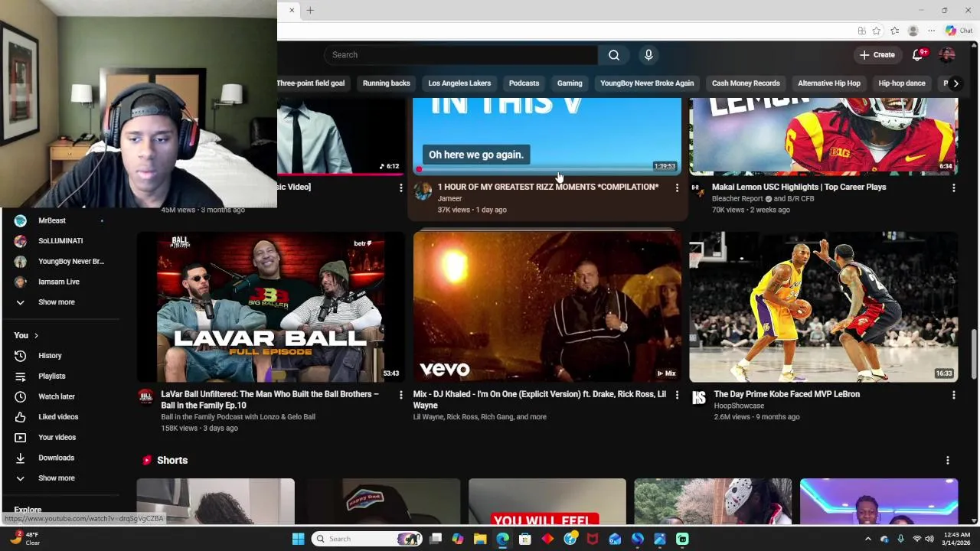Open Makai Lemon USC Highlights title
The image size is (980, 551).
799,187
